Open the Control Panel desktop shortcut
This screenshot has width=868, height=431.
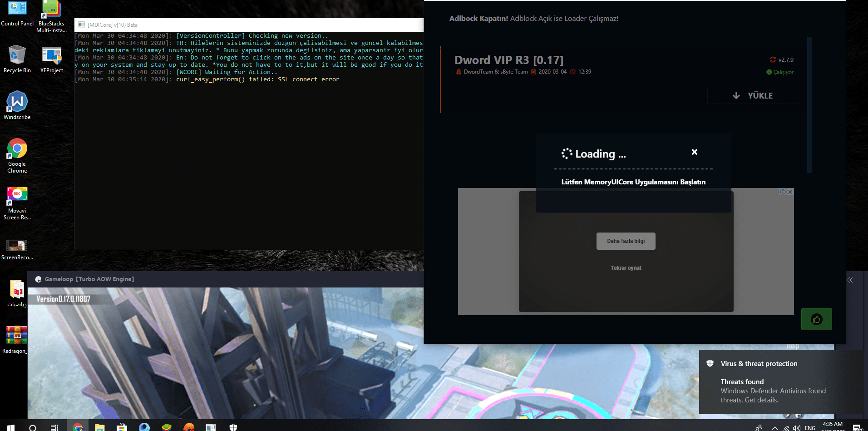coord(17,14)
